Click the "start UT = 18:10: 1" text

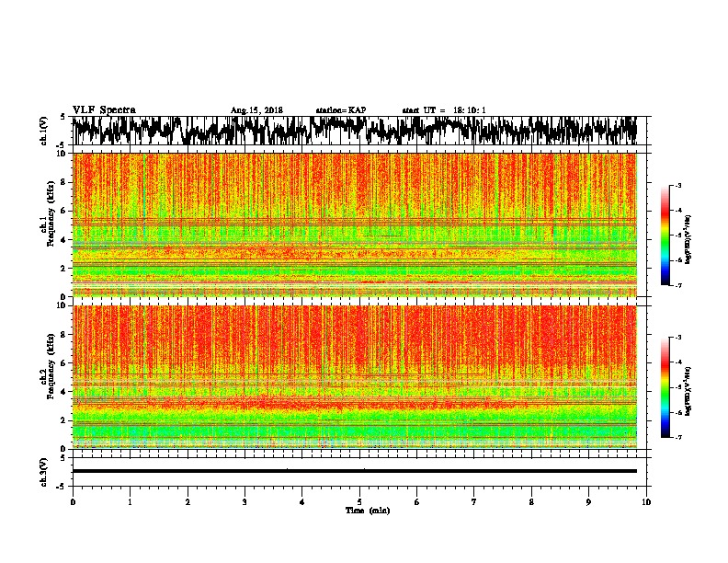point(444,110)
